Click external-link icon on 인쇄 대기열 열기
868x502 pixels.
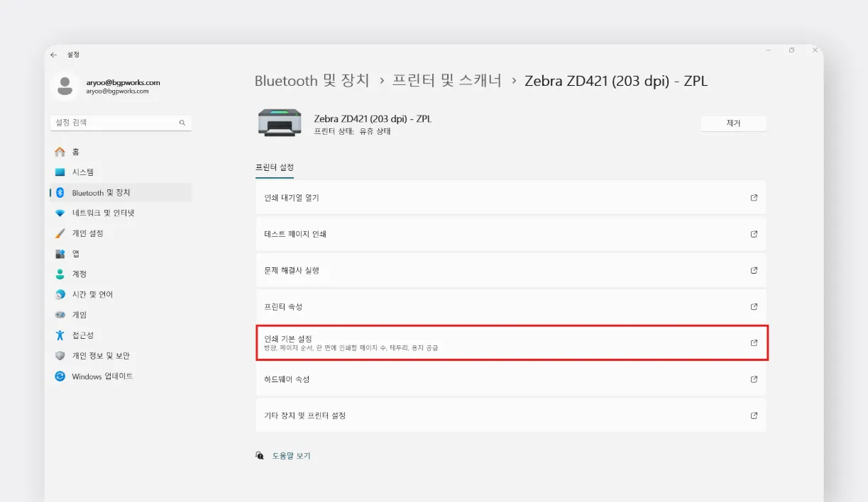click(754, 198)
